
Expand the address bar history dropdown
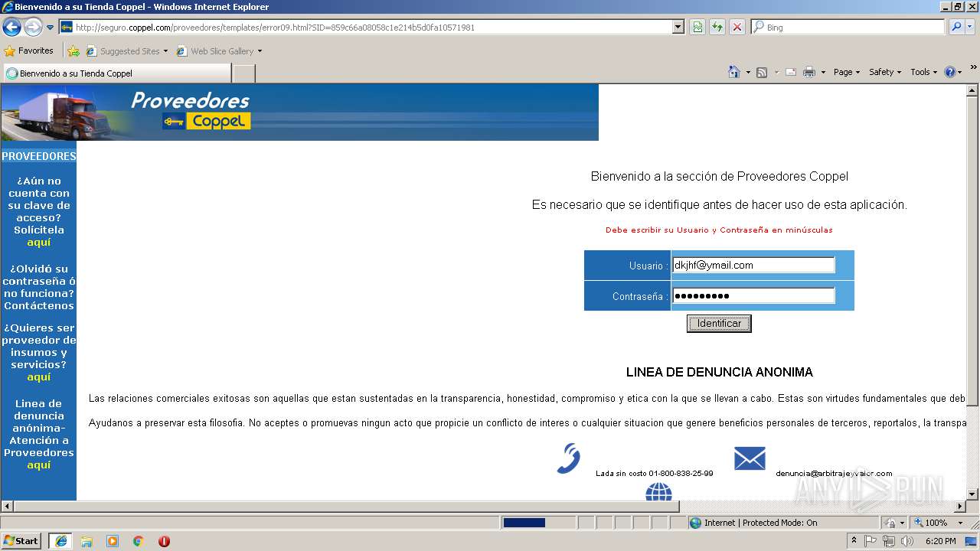[x=678, y=28]
